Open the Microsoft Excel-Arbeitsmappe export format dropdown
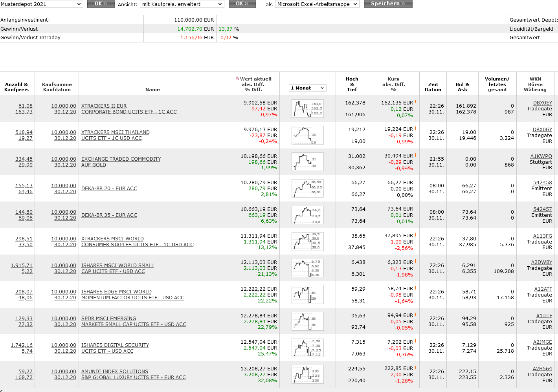This screenshot has width=558, height=392. coord(317,4)
